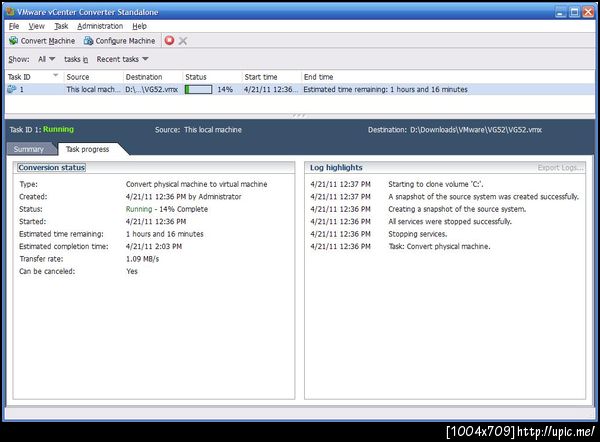
Task: Click 'Convert physical machine to virtual machine' value
Action: point(197,184)
